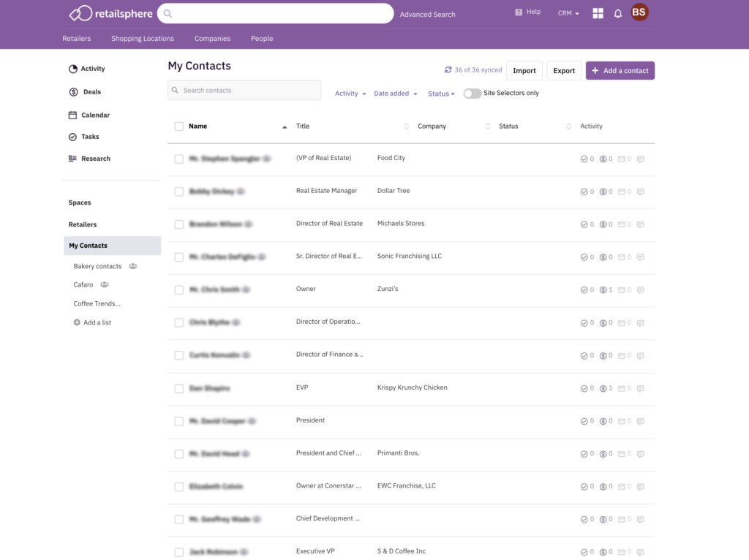Click the Add a contact button
Image resolution: width=749 pixels, height=560 pixels.
(620, 71)
